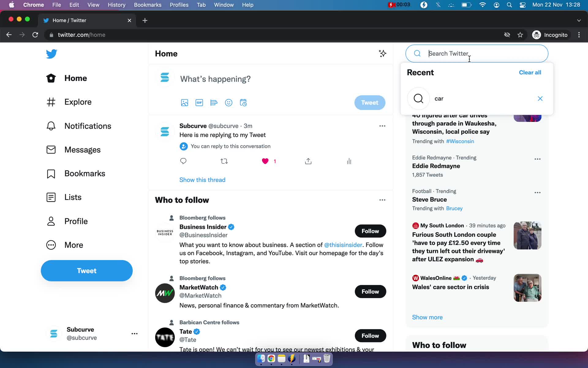Click the address bar URL
Screen dimensions: 588x368
click(81, 35)
